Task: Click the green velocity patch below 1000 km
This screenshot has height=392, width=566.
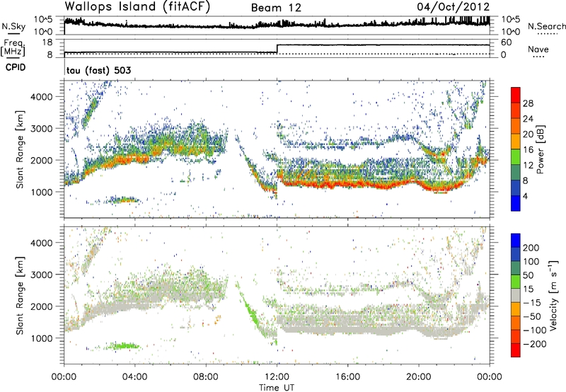Action: [x=124, y=346]
